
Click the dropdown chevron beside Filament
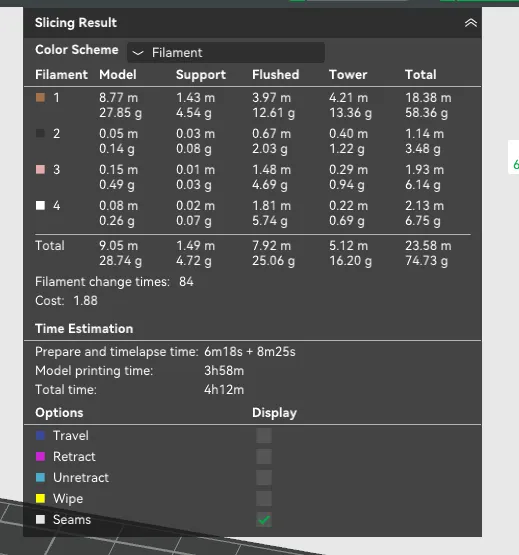tap(138, 53)
